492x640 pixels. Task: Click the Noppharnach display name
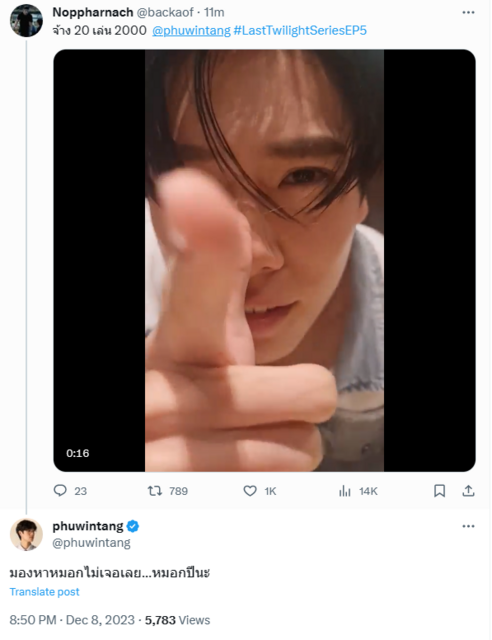(x=93, y=13)
